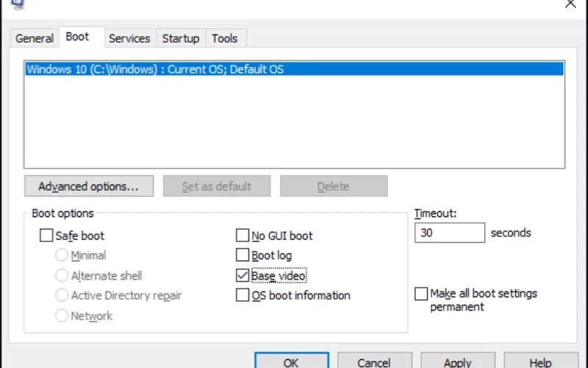Viewport: 588px width, 368px height.
Task: Enable OS boot information checkbox
Action: pos(243,295)
